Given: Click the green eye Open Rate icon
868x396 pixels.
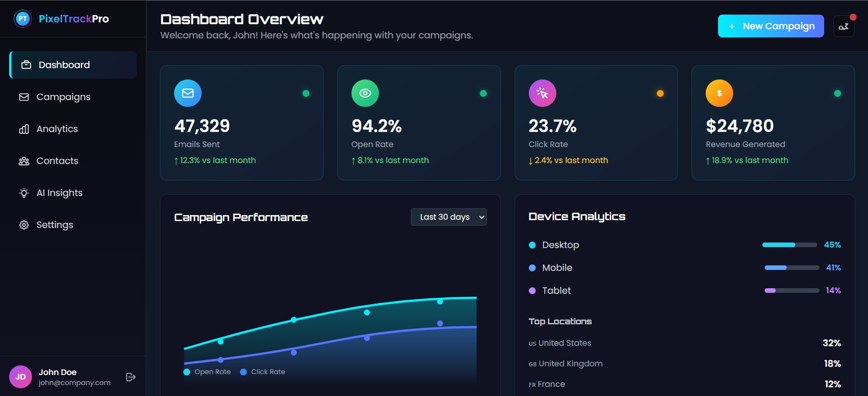Looking at the screenshot, I should [365, 93].
